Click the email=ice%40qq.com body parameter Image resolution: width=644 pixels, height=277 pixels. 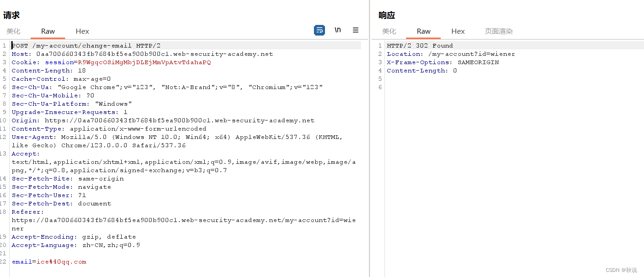point(49,262)
